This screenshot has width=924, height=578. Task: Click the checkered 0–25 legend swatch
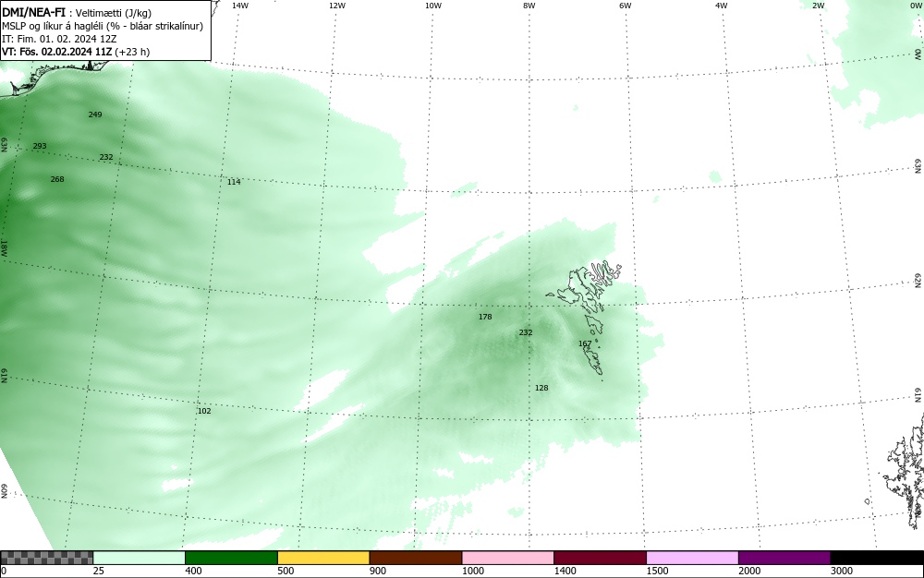click(46, 558)
